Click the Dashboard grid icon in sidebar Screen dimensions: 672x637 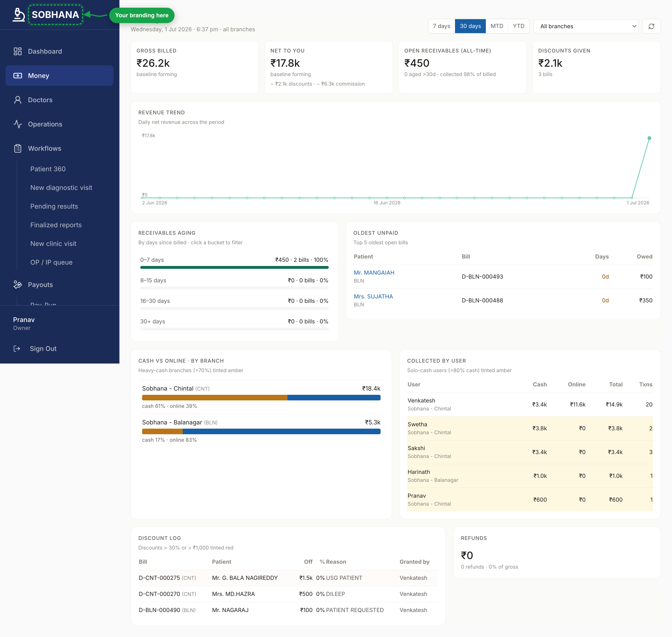(x=18, y=51)
